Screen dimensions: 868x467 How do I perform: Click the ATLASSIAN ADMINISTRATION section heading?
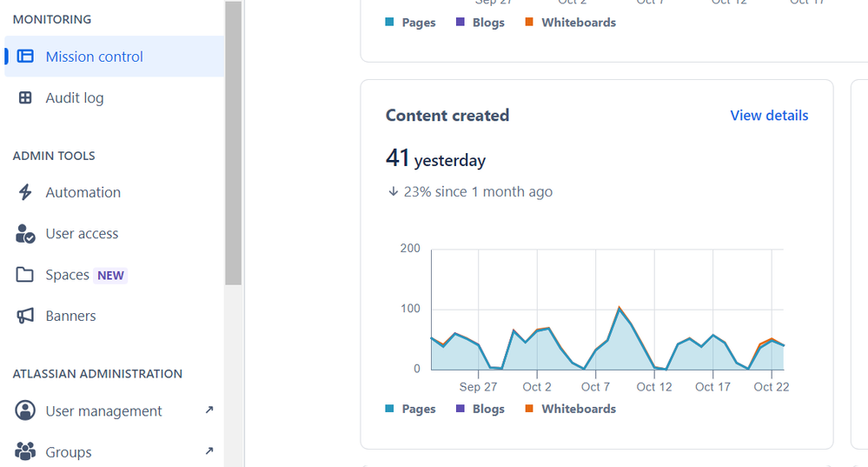(x=97, y=374)
